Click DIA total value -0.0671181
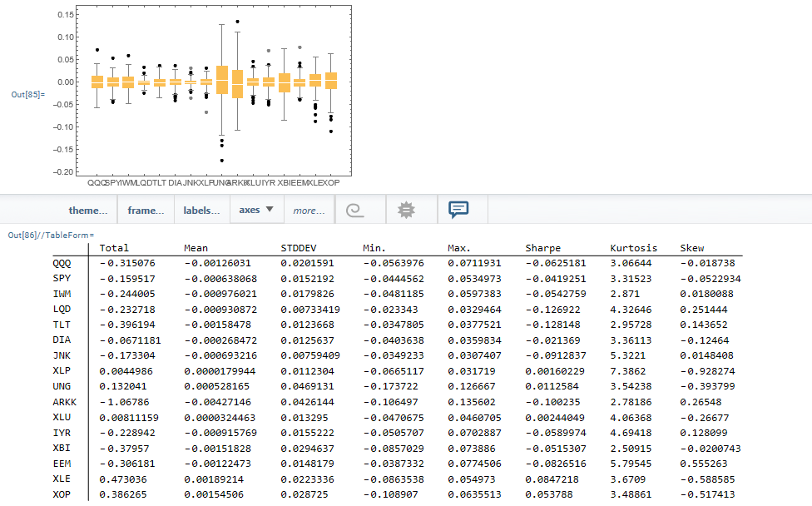This screenshot has height=506, width=812. [130, 340]
